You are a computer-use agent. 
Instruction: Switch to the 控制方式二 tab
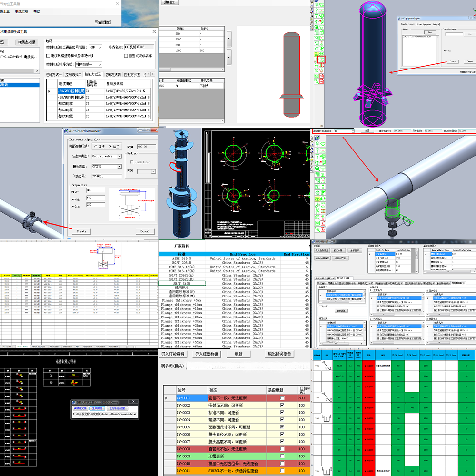click(73, 75)
